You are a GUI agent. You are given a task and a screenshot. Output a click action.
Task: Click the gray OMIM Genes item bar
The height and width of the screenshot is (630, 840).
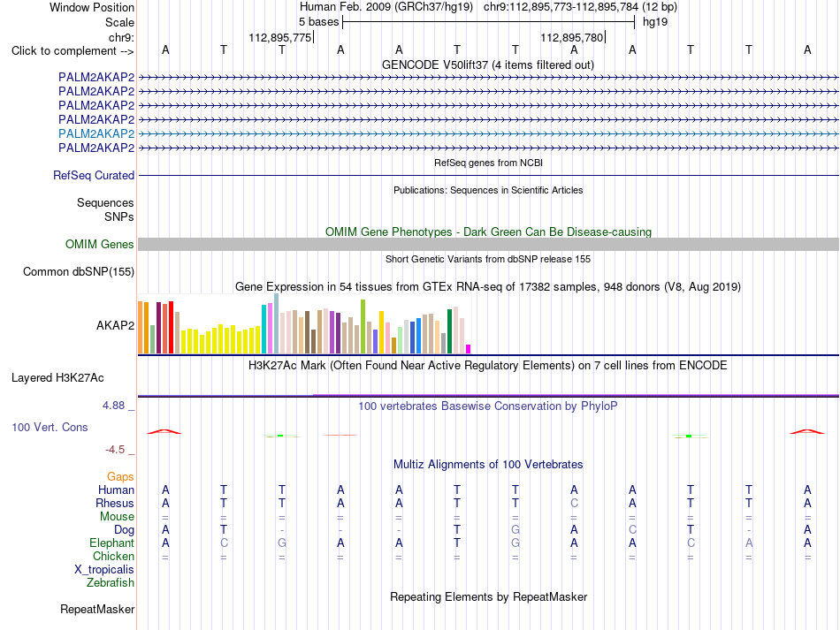pos(488,244)
